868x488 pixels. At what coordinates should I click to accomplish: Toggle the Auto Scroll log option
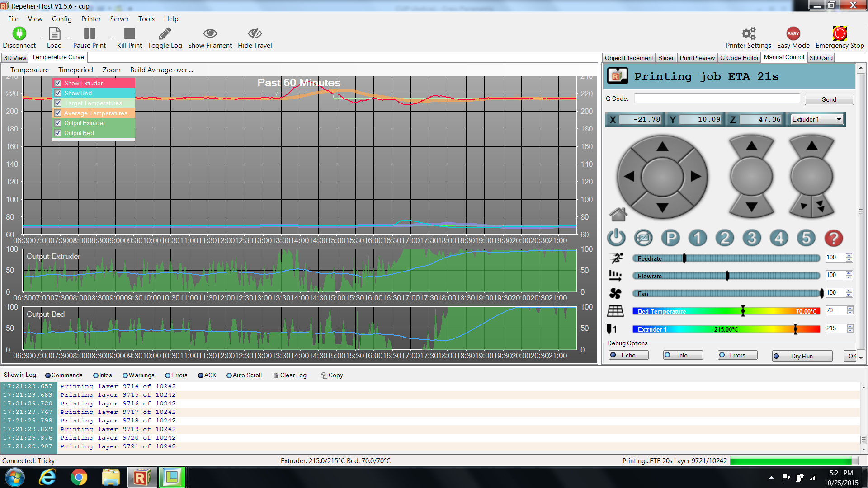coord(229,375)
